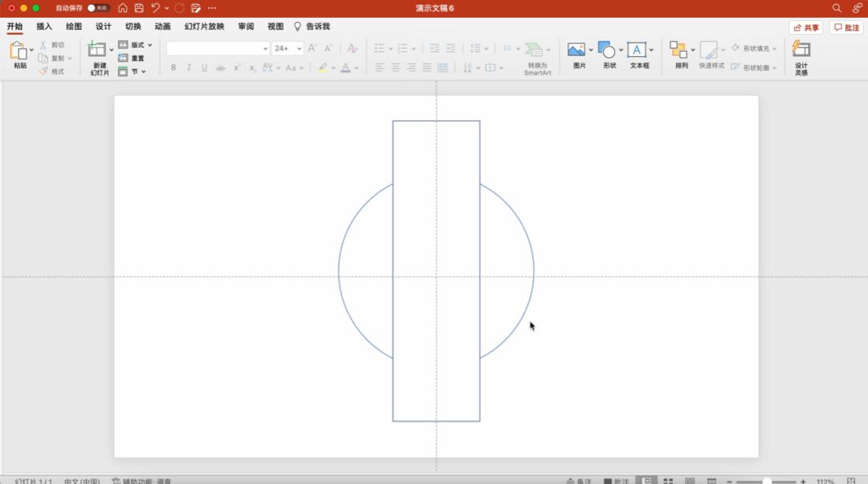Decrease font size with smaller A icon
This screenshot has height=484, width=868.
pyautogui.click(x=328, y=48)
